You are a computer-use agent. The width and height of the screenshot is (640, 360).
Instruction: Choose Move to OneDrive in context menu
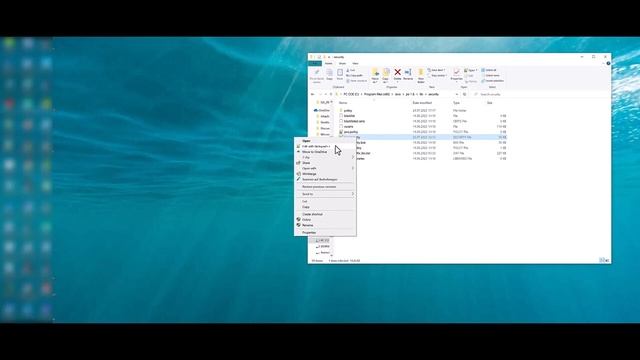[325, 152]
